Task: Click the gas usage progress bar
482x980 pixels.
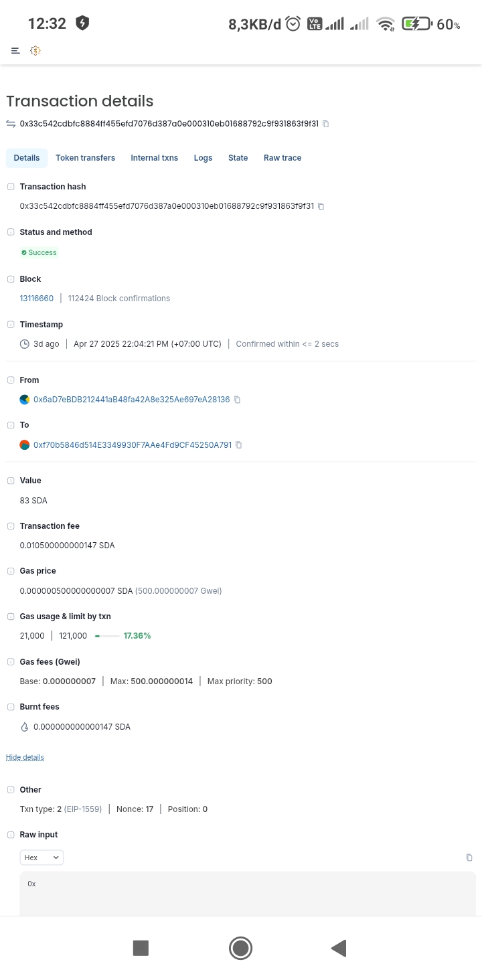Action: coord(107,636)
